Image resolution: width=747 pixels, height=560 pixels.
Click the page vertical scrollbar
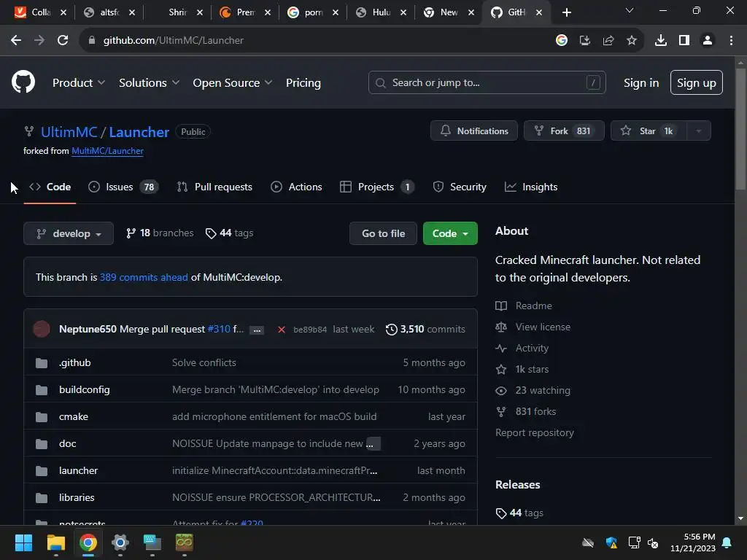740,128
